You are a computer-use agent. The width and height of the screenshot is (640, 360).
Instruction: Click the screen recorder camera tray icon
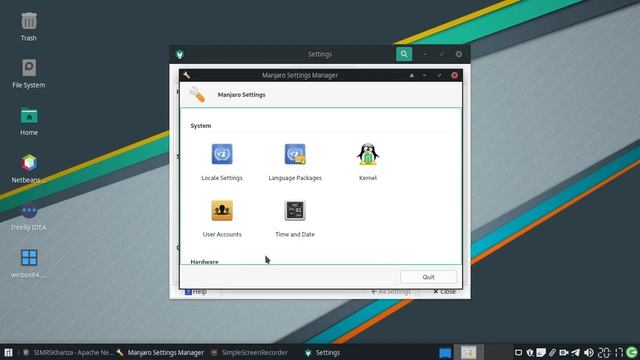[564, 353]
